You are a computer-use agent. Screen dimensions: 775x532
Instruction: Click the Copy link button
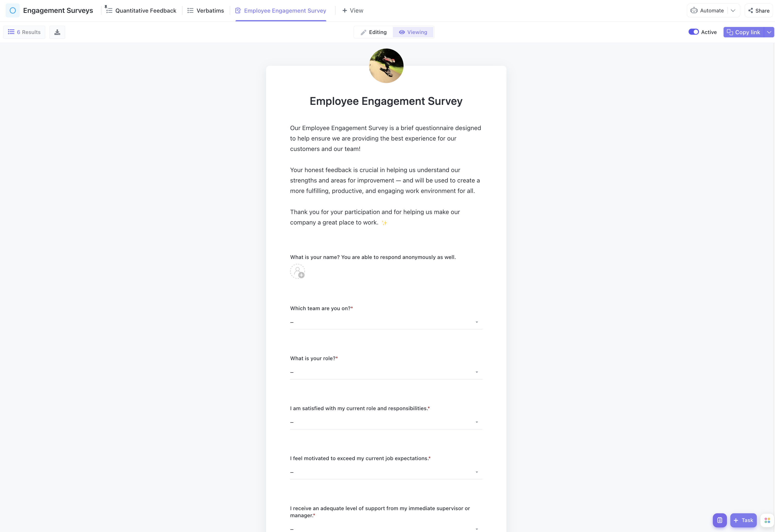coord(744,32)
